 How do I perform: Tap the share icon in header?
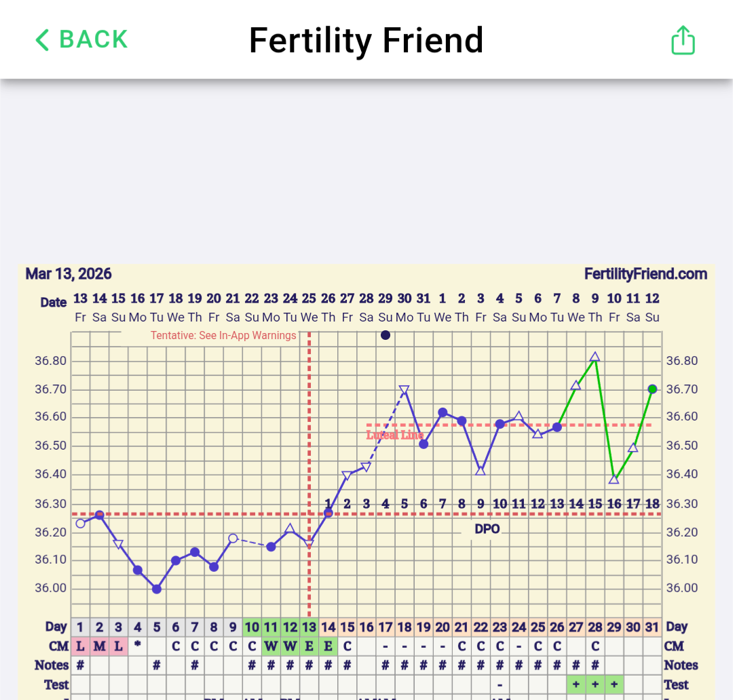point(683,40)
